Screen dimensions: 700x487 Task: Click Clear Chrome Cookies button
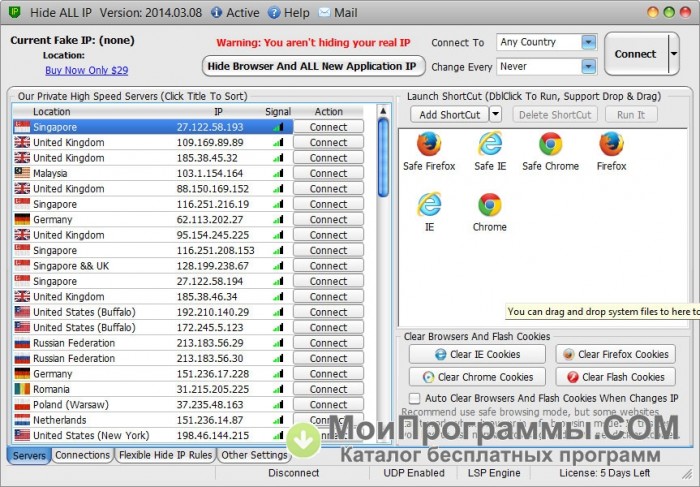pos(477,377)
